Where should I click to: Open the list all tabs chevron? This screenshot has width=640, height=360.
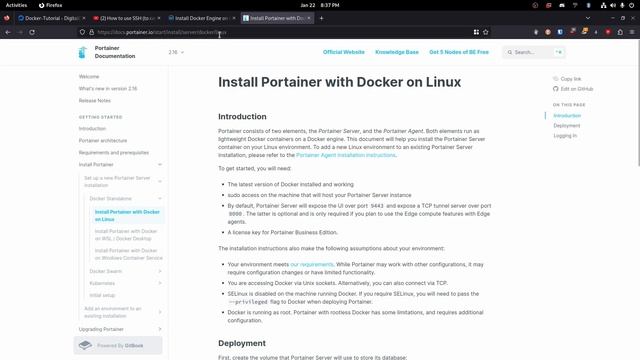588,18
